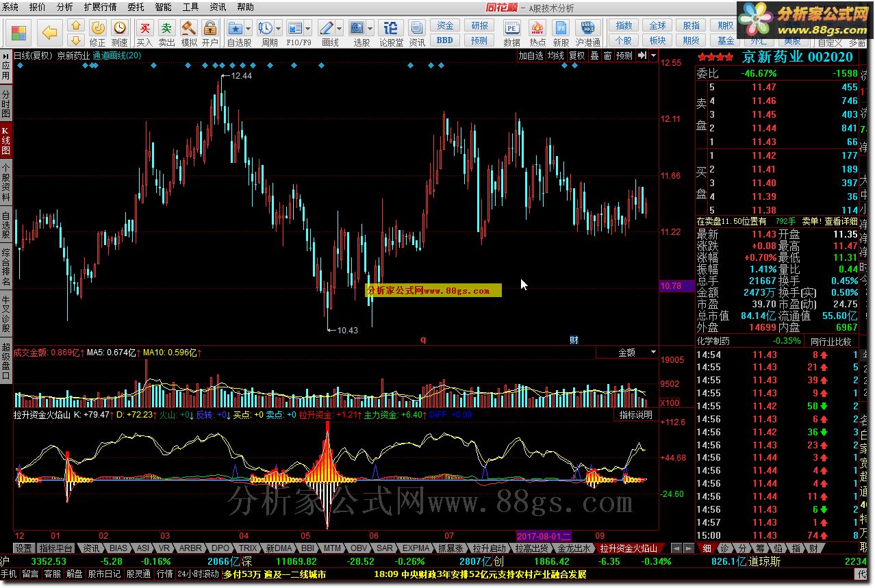This screenshot has height=588, width=875.
Task: Toggle 均线 moving averages display
Action: click(555, 55)
